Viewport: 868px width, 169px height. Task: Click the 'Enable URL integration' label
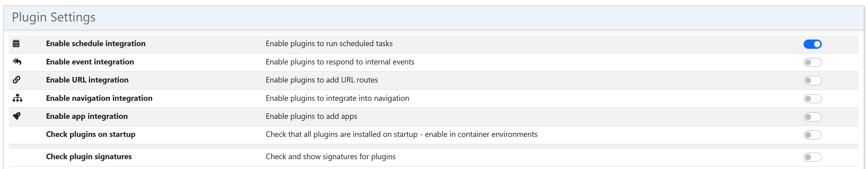click(87, 80)
